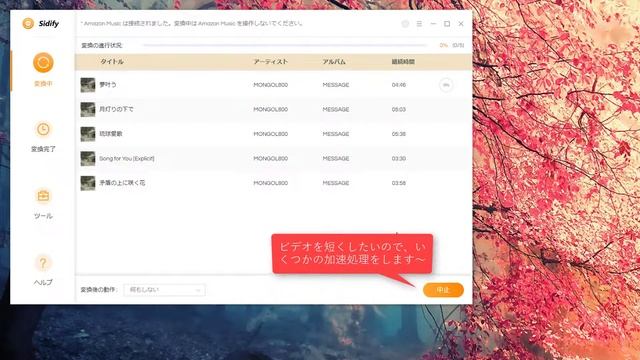Click the アルバム column header
640x360 pixels.
coord(334,62)
